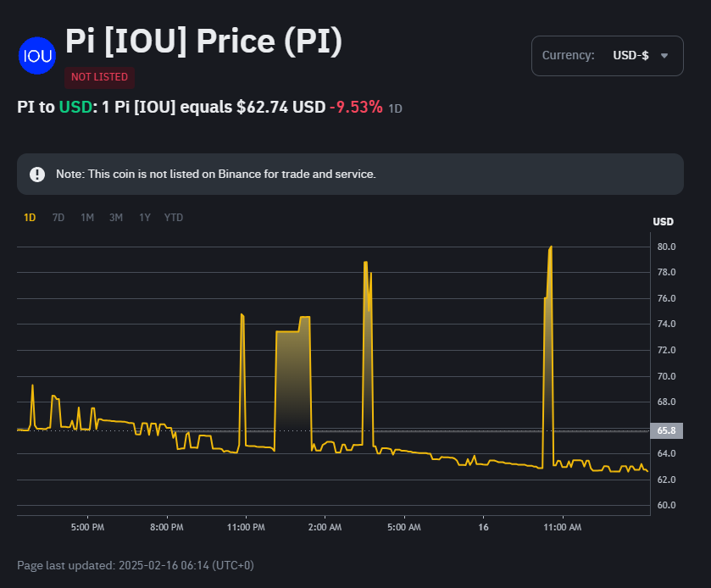Switch to the 7D chart range
This screenshot has width=711, height=588.
click(58, 218)
